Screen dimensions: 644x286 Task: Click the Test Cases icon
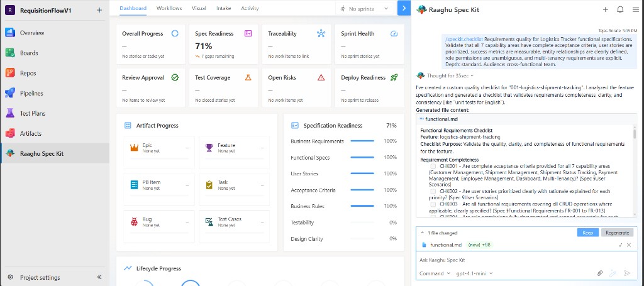209,222
